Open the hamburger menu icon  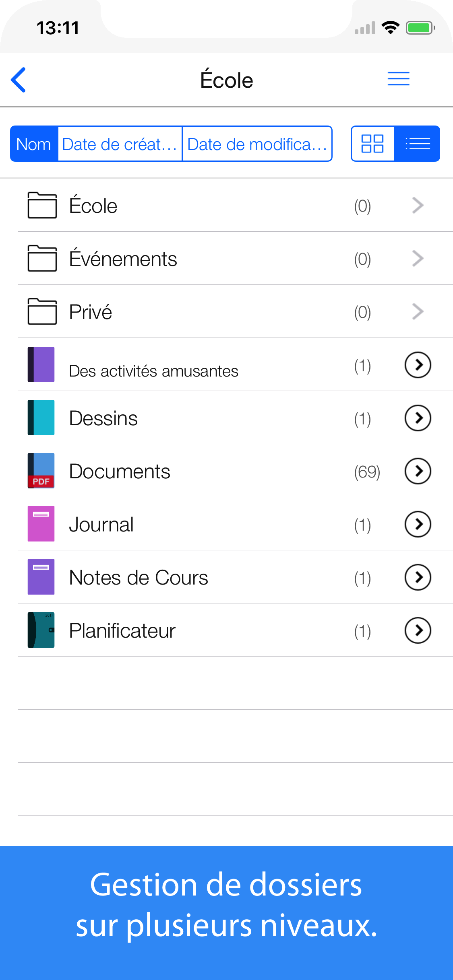click(x=398, y=79)
